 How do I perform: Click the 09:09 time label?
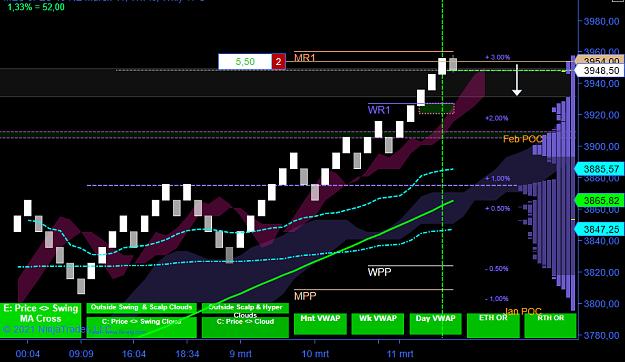pyautogui.click(x=81, y=354)
